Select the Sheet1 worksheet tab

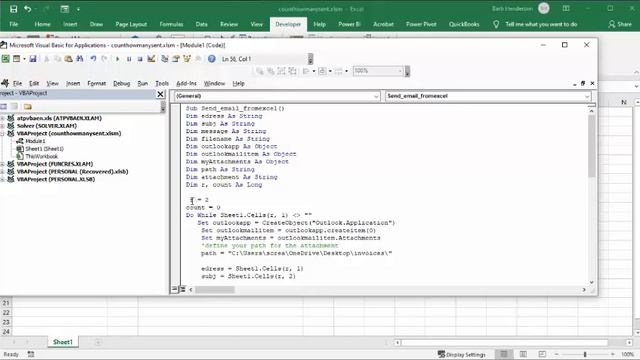click(62, 342)
